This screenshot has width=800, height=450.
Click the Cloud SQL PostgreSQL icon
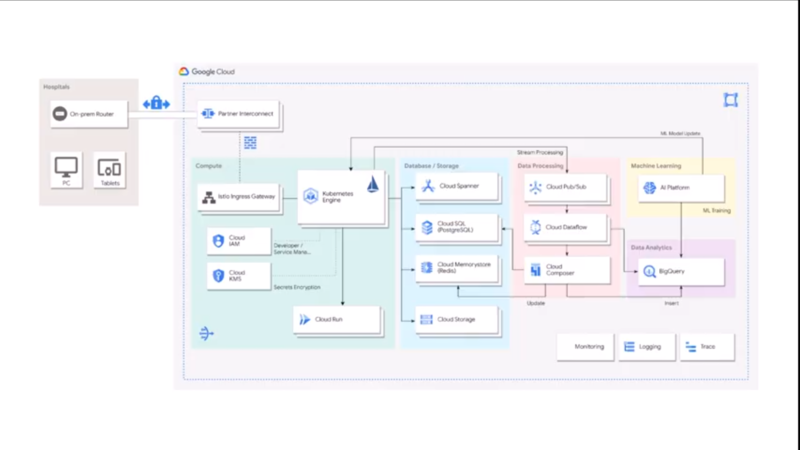[427, 227]
